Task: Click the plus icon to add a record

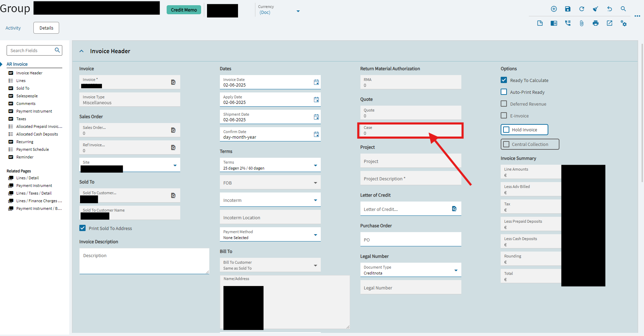Action: click(554, 9)
